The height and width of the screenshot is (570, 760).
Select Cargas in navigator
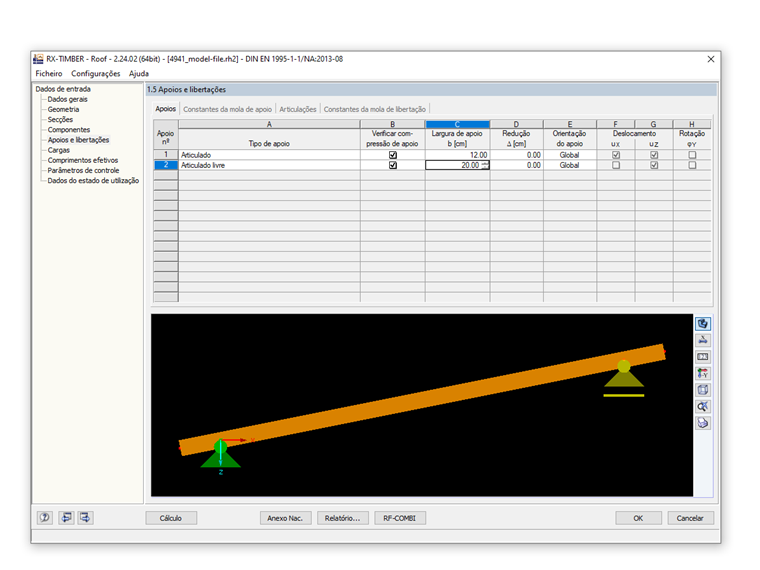coord(59,150)
